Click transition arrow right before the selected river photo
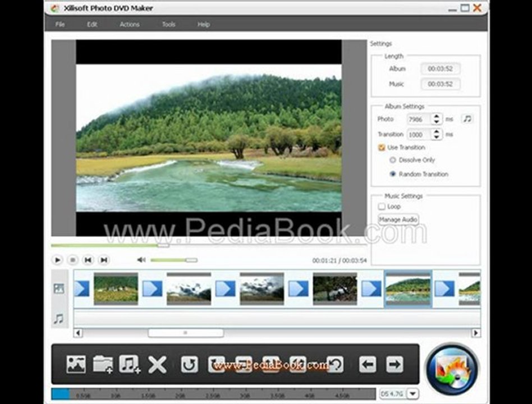532x404 pixels. 371,288
